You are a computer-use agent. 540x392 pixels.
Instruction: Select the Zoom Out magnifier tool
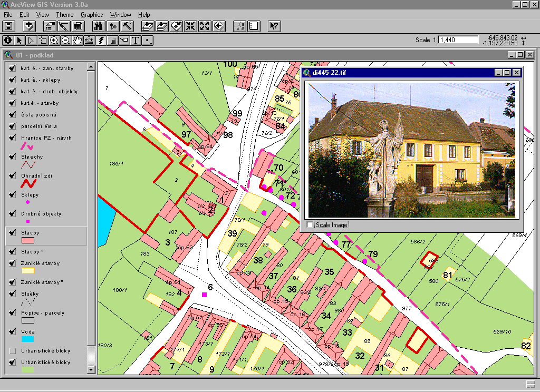tap(66, 41)
